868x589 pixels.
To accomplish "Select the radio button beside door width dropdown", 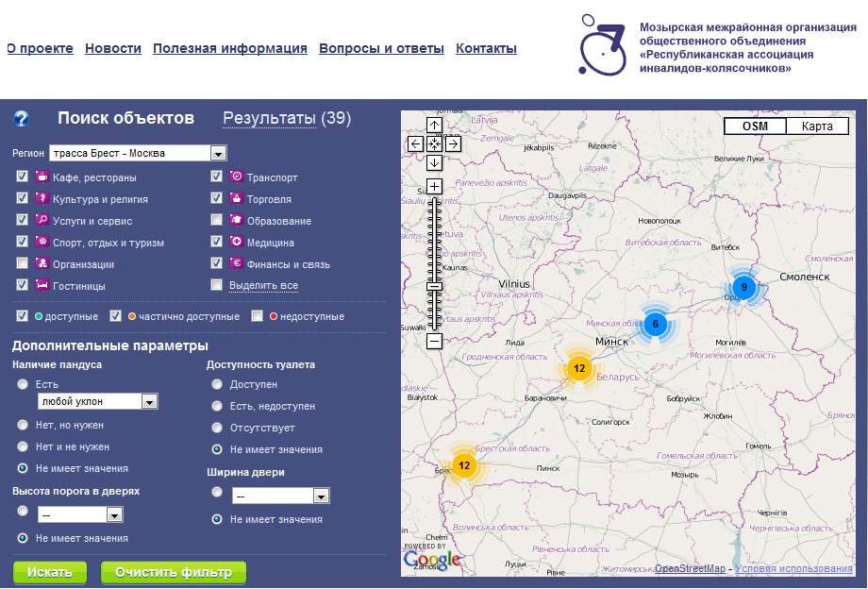I will tap(217, 492).
